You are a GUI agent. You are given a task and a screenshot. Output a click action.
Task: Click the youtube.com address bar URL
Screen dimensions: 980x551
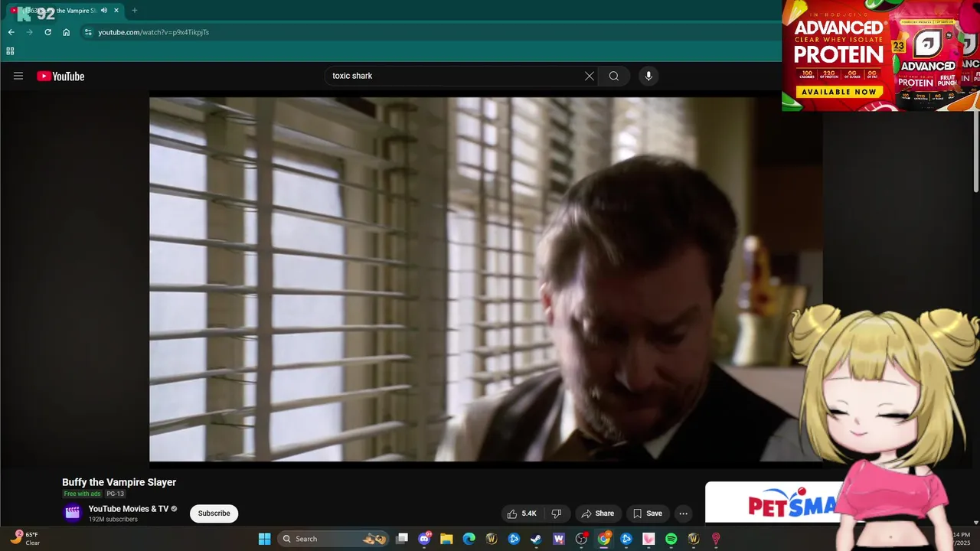(x=153, y=32)
